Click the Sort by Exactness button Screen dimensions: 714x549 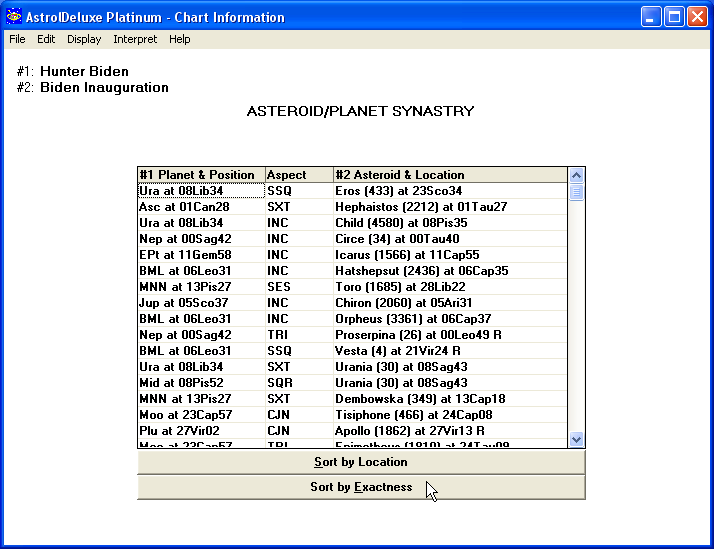(361, 487)
